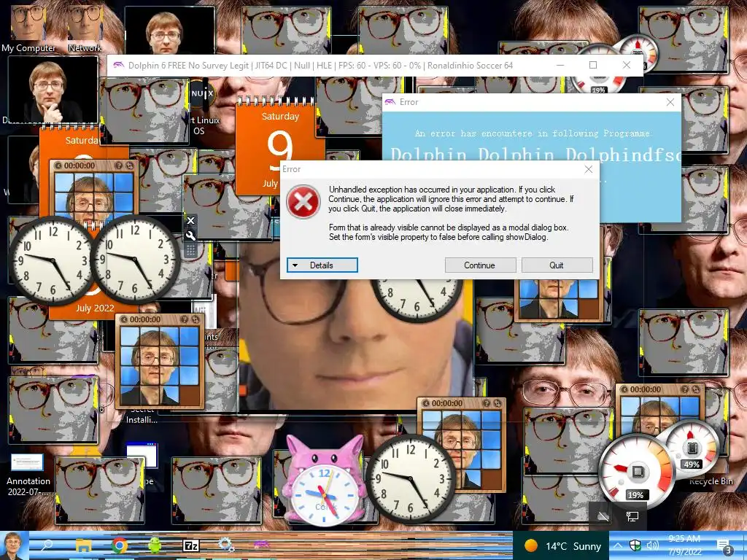Click the gadget drag grip below the wrench

[x=190, y=250]
